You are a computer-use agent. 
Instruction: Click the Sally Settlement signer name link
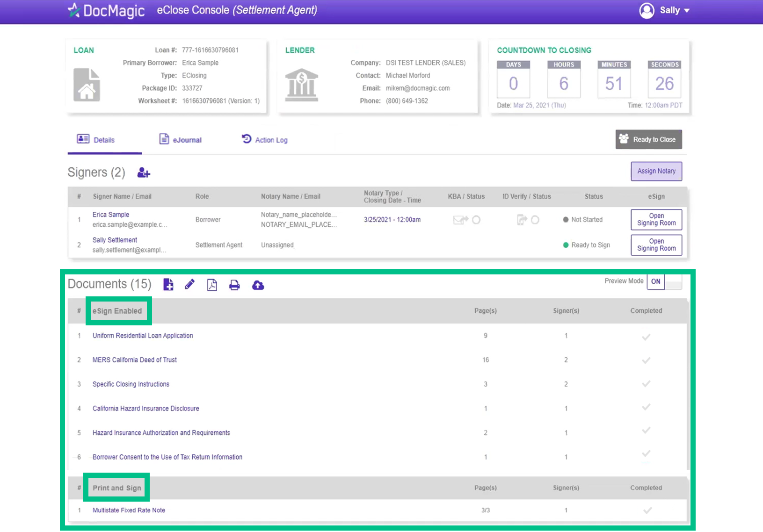pos(115,240)
